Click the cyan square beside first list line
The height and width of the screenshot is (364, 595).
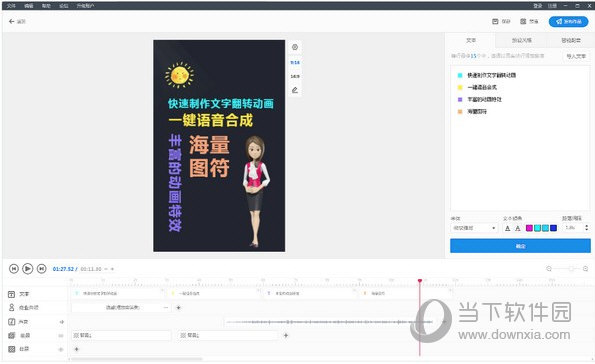pos(460,75)
